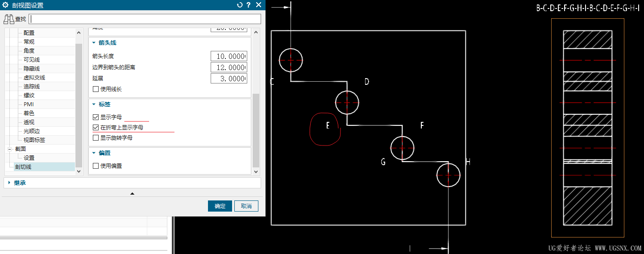Image resolution: width=644 pixels, height=254 pixels.
Task: Select 透视 in the settings tree
Action: 29,122
